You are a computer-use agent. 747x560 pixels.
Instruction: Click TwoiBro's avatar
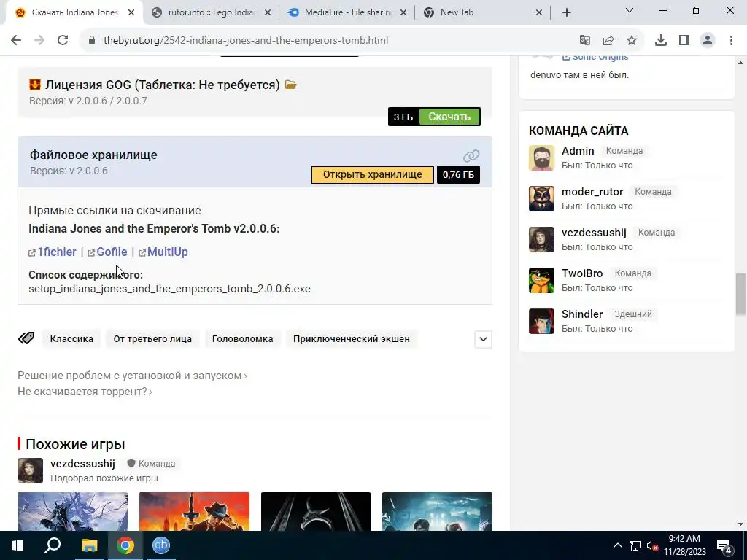tap(542, 281)
